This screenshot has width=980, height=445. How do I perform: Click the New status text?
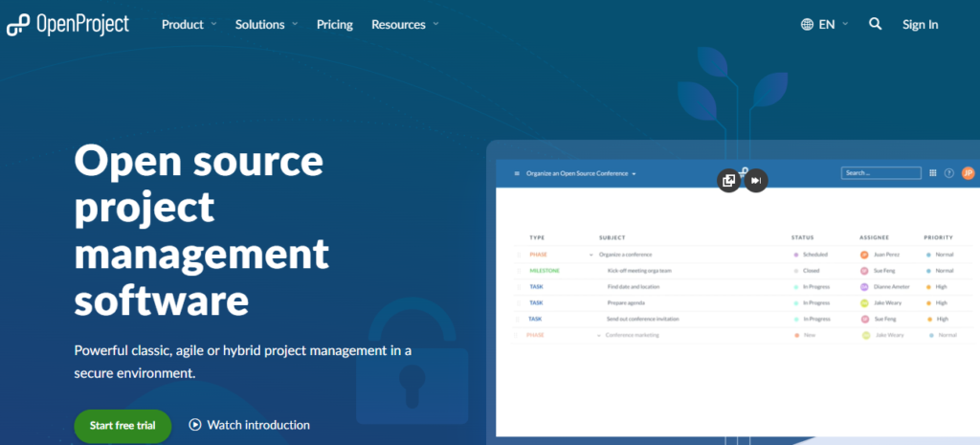(x=810, y=335)
